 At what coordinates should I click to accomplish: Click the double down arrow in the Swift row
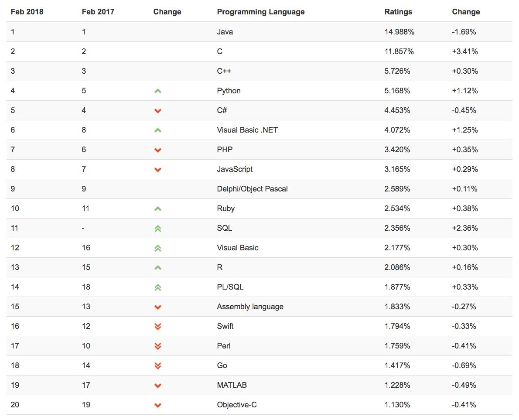[158, 327]
